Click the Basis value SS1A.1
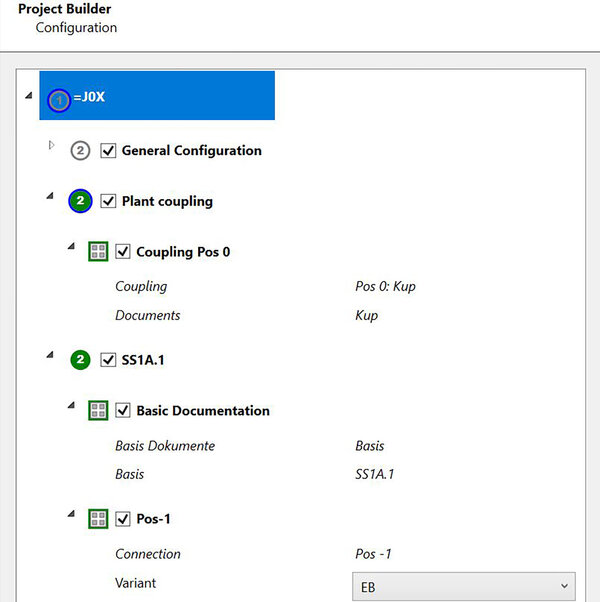Screen dimensions: 600x602 [374, 474]
